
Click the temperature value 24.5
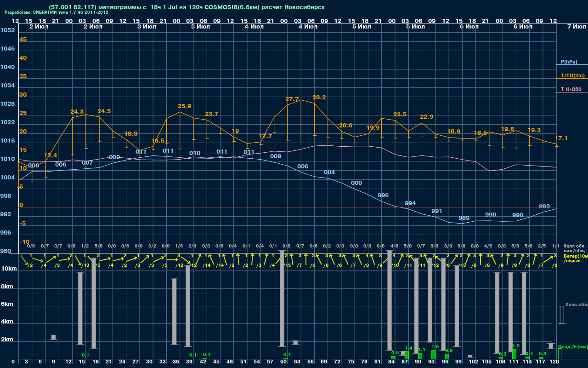(x=104, y=111)
